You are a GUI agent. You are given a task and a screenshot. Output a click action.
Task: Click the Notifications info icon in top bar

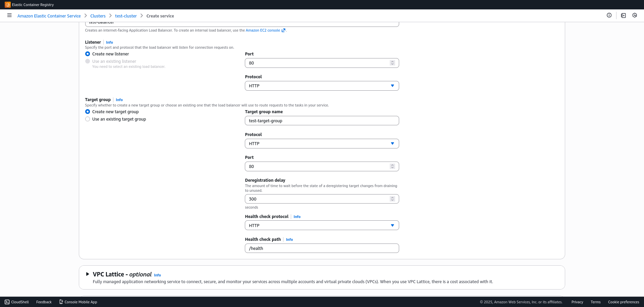coord(609,15)
